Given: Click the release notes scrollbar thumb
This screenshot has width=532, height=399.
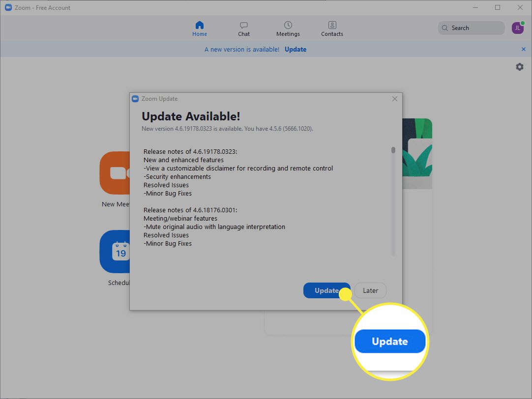Looking at the screenshot, I should 393,150.
